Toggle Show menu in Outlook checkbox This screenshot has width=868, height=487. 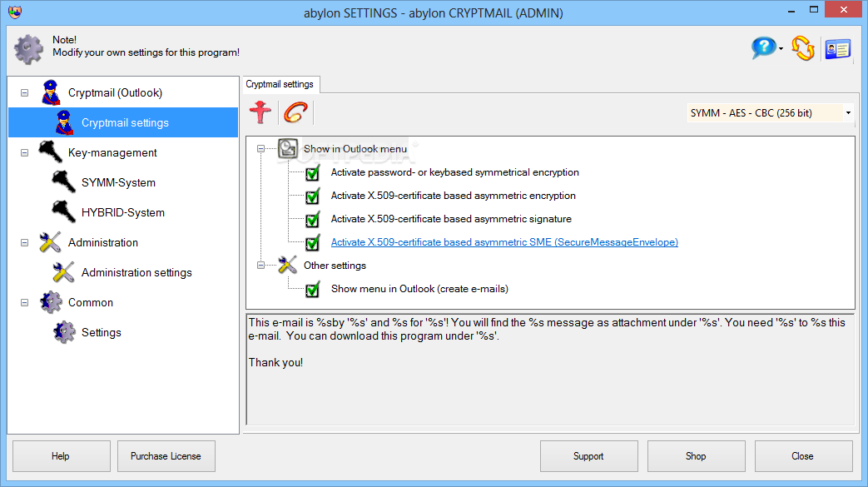pos(312,289)
